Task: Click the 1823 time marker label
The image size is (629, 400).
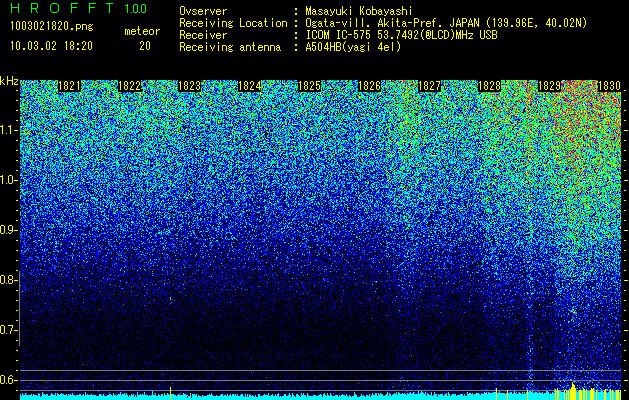Action: 189,86
